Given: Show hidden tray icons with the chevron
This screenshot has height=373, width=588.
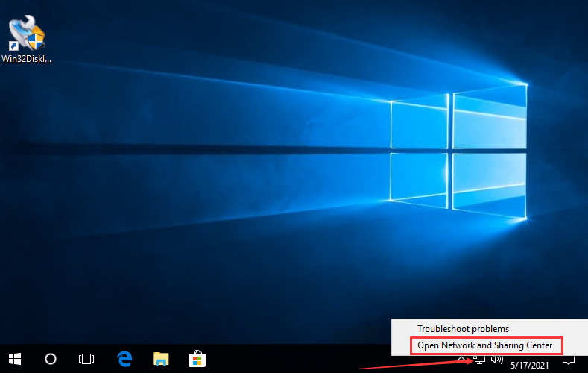Looking at the screenshot, I should pos(461,360).
